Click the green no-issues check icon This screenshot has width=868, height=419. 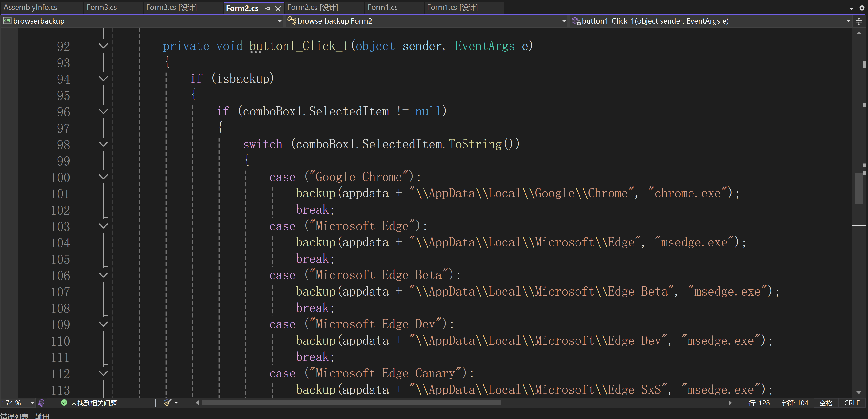[x=64, y=403]
